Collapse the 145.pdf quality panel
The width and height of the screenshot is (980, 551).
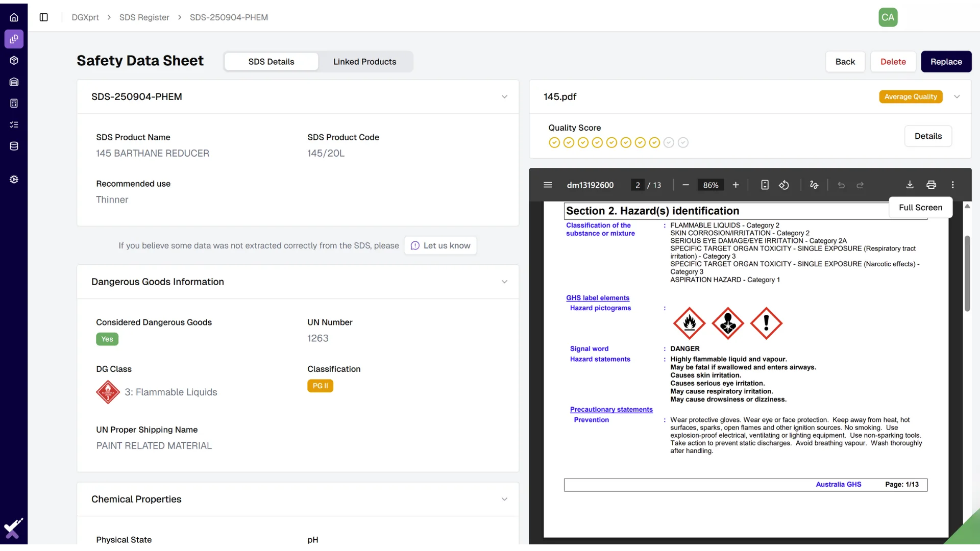[x=957, y=97]
